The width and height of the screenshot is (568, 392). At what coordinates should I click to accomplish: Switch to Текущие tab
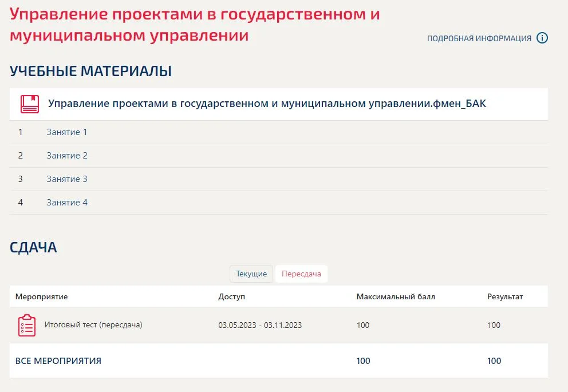coord(251,274)
